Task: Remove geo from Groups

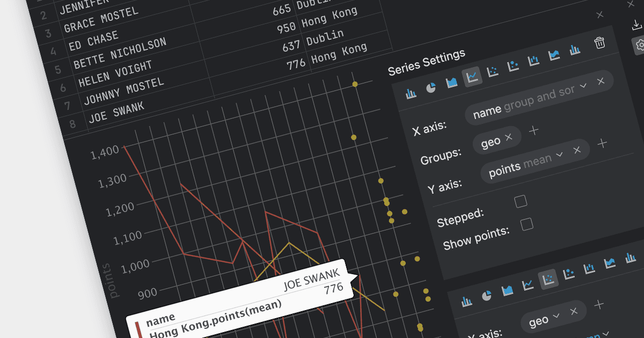Action: [x=509, y=137]
